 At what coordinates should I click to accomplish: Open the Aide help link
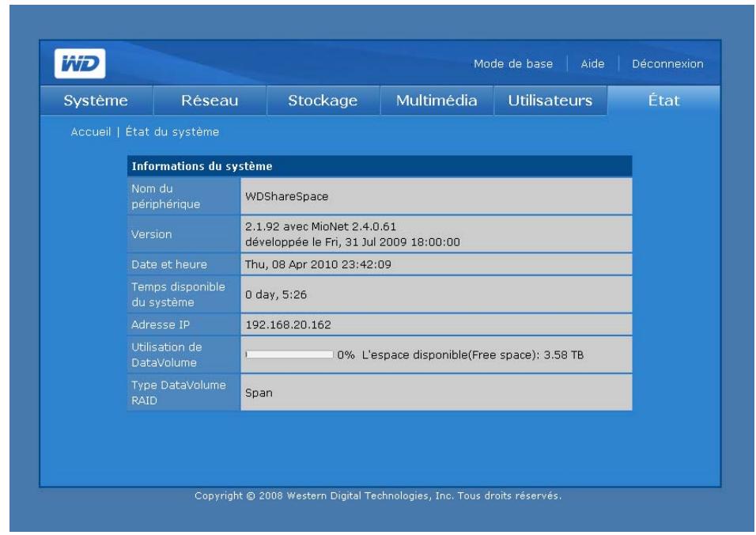(592, 63)
